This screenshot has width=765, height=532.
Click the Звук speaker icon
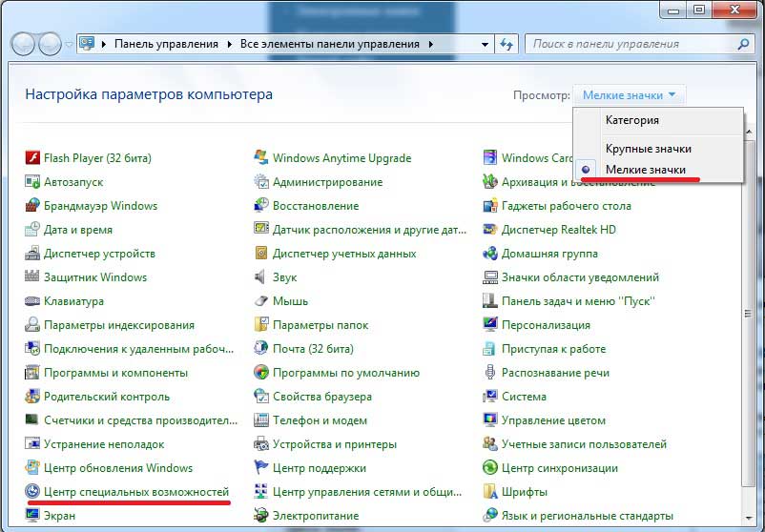coord(261,277)
